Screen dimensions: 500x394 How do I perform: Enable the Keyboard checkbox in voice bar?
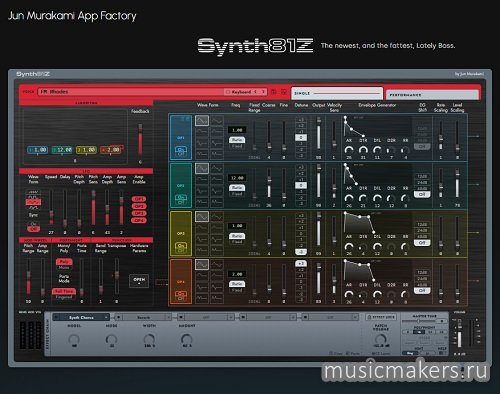pos(228,92)
